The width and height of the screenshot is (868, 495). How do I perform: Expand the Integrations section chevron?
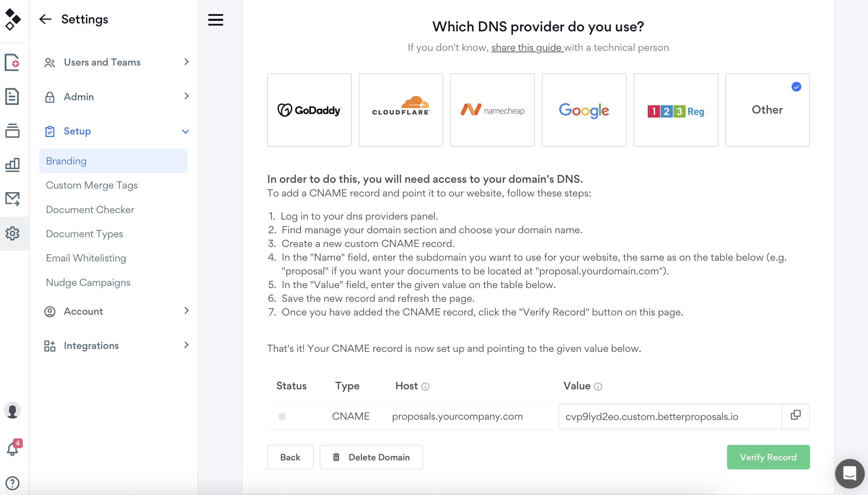(x=186, y=345)
